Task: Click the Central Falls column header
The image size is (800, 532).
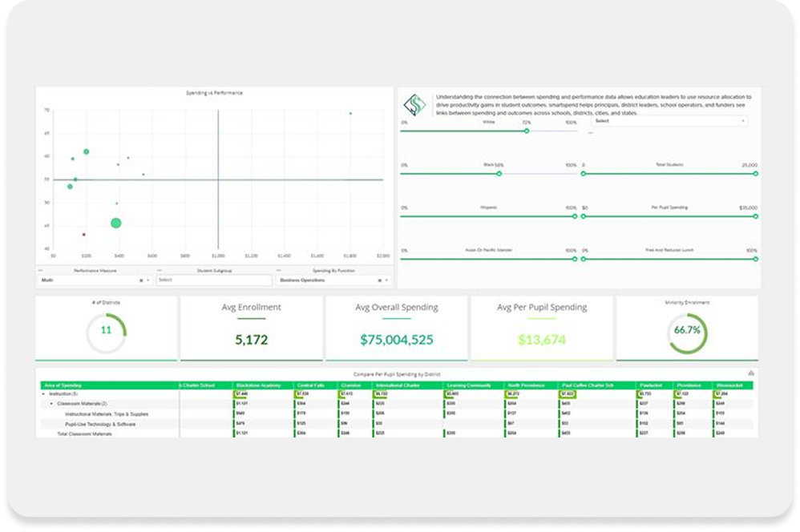Action: point(313,385)
